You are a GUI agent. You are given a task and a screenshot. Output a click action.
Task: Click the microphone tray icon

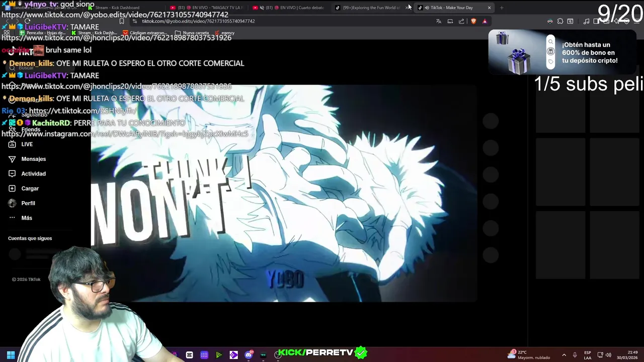(575, 355)
